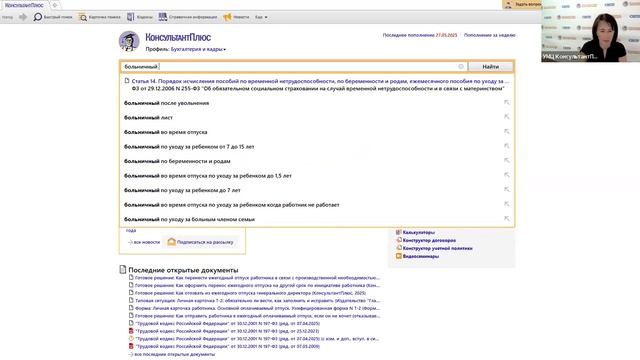Select suggestion по уходу за ребенком до 7 лет
Screen dimensions: 640x360
pos(182,190)
